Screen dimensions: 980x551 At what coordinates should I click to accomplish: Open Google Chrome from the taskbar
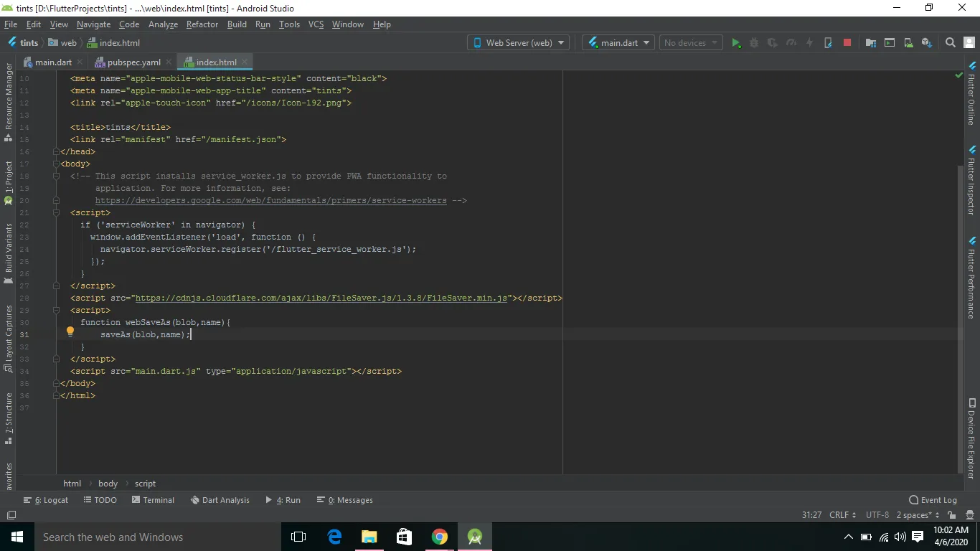tap(440, 537)
